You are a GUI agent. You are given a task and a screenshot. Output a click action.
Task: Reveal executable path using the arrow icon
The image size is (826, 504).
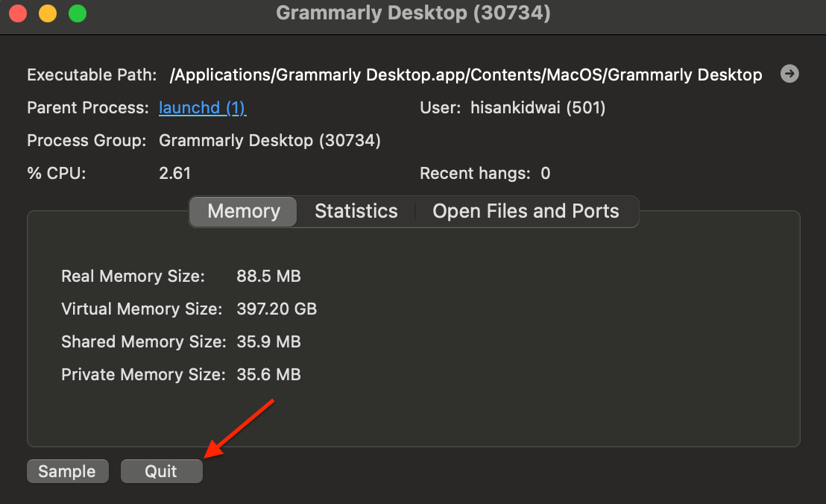pyautogui.click(x=789, y=74)
